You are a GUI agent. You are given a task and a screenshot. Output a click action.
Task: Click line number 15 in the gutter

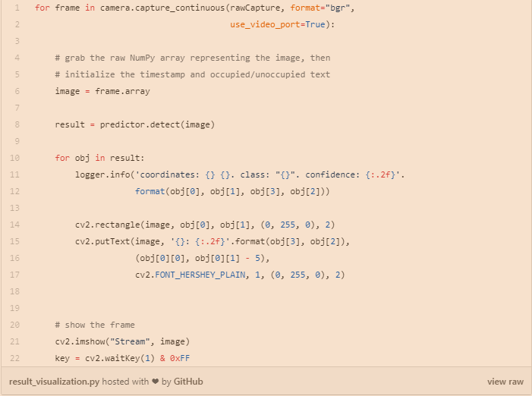point(15,241)
